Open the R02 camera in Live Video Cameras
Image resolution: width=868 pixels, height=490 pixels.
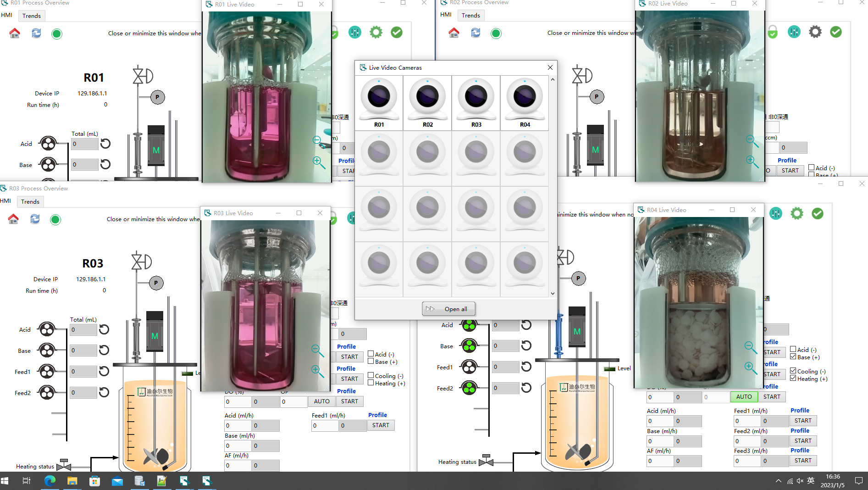pos(427,103)
